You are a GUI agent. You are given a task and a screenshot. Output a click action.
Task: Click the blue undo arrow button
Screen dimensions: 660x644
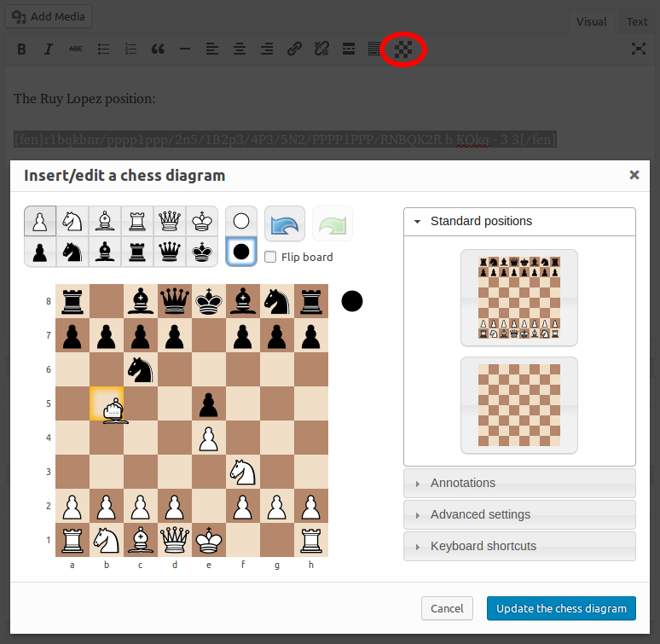coord(285,223)
